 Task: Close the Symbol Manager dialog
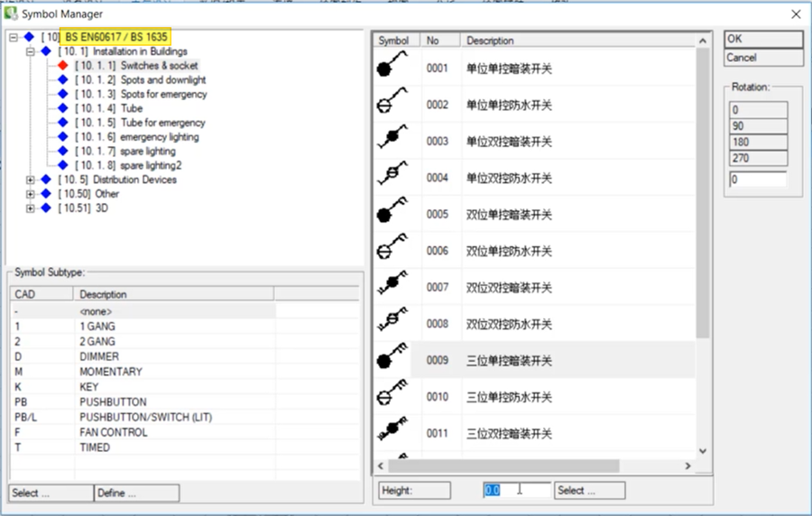[796, 14]
